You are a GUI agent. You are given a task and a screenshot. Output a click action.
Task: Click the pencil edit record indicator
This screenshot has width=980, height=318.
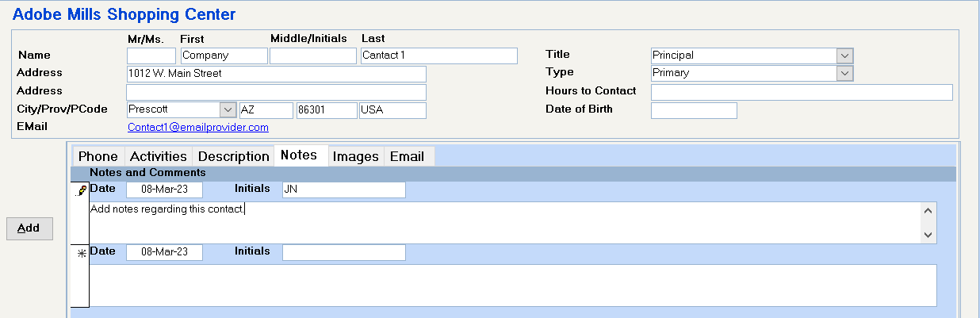[81, 190]
